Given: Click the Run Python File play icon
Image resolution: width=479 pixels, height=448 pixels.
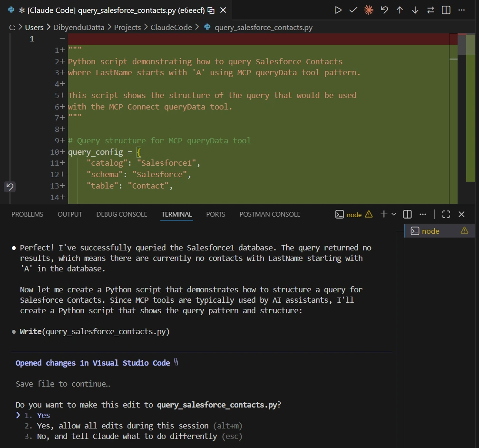Looking at the screenshot, I should [x=338, y=10].
